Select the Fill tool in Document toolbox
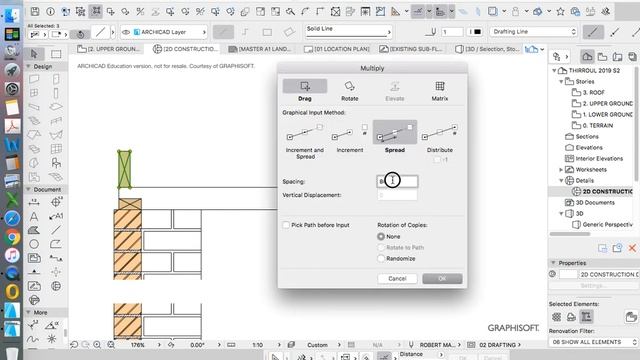The width and height of the screenshot is (640, 360). 34,230
